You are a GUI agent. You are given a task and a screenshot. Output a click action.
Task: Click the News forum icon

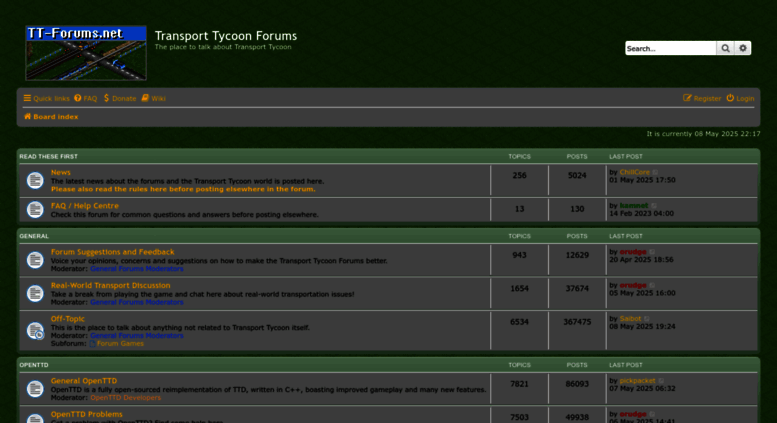[x=35, y=180]
